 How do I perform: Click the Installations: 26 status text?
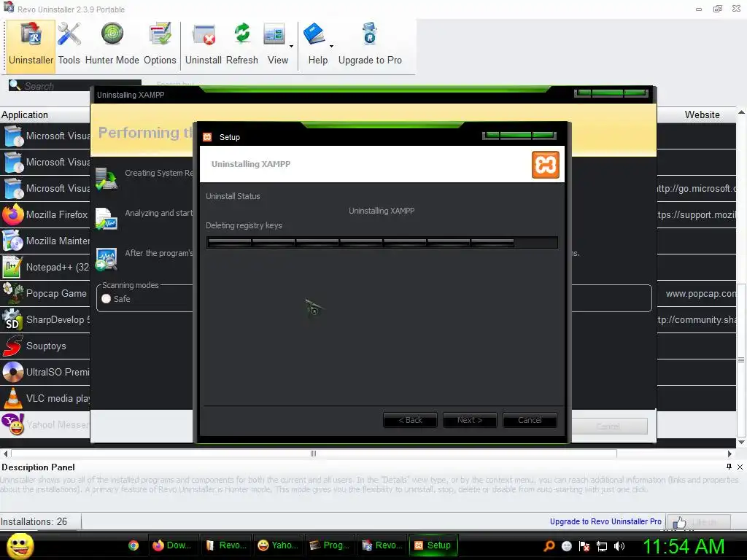[34, 521]
